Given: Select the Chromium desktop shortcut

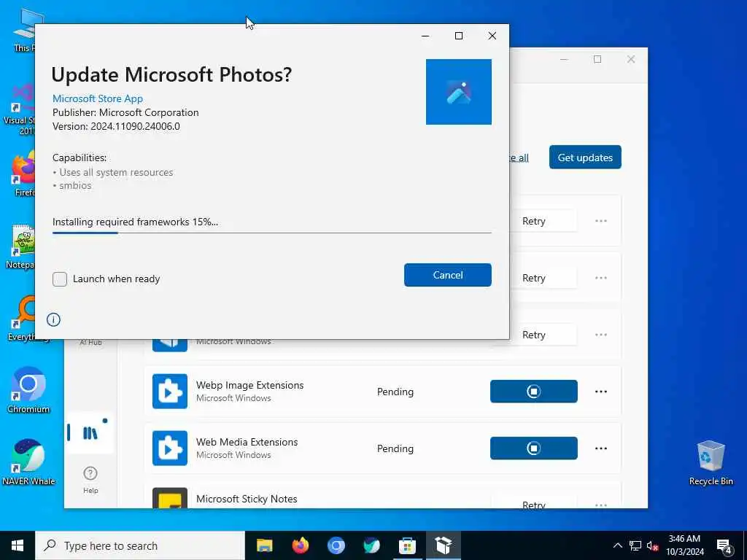Looking at the screenshot, I should pyautogui.click(x=28, y=389).
